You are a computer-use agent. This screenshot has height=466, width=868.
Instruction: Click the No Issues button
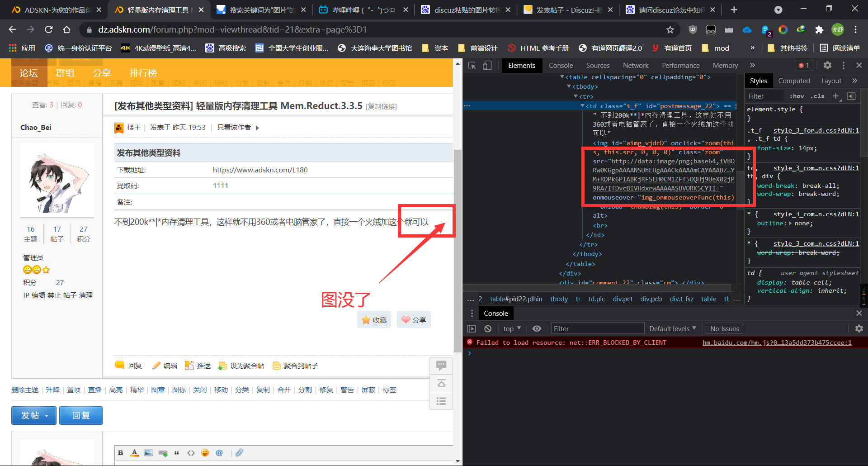[724, 329]
